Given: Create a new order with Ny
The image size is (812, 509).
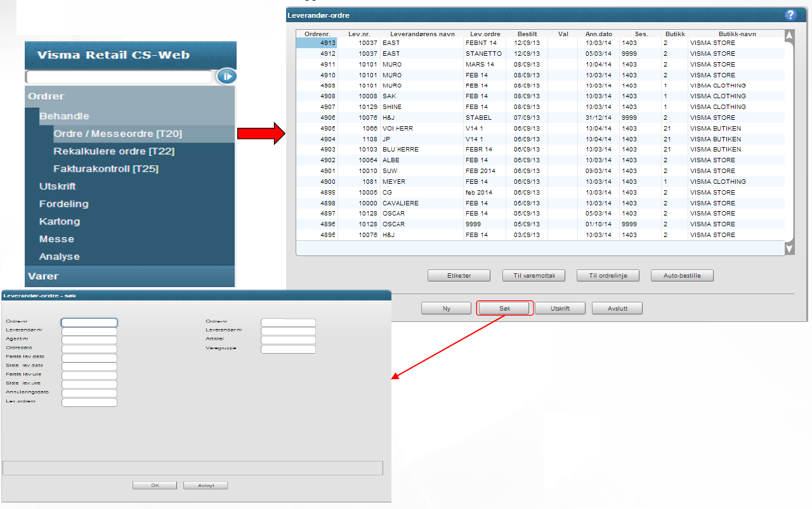Looking at the screenshot, I should [x=447, y=309].
